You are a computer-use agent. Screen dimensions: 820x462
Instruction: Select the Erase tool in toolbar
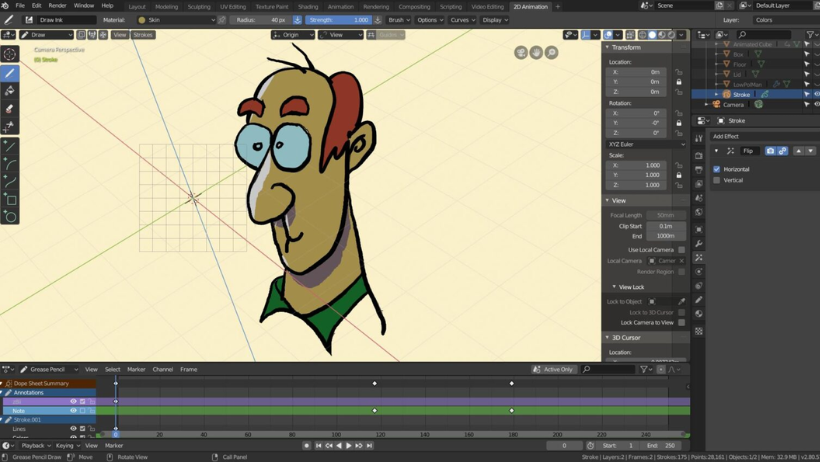pos(9,109)
